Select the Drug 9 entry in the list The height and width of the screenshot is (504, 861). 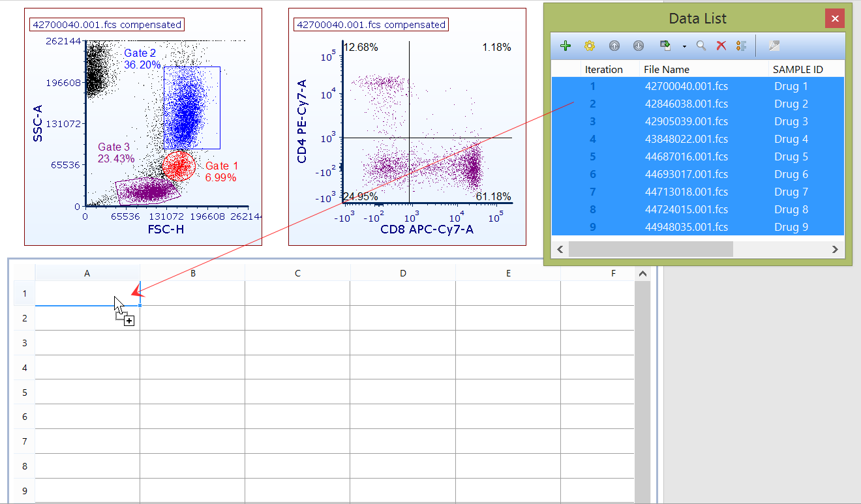(x=791, y=227)
